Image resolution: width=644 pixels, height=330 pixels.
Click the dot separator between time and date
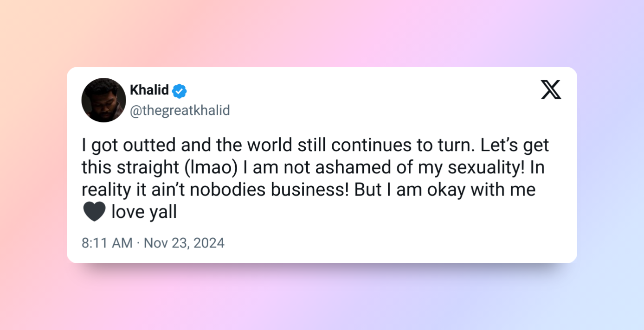point(138,243)
